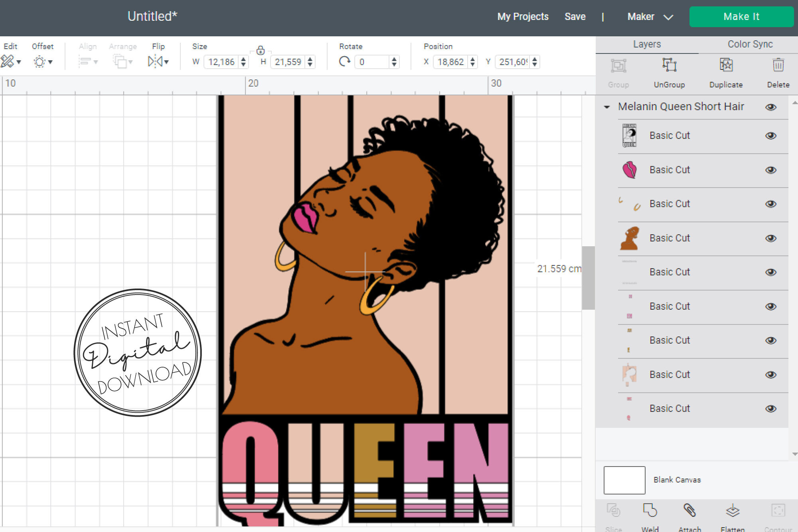The height and width of the screenshot is (532, 798).
Task: Select the black outline layer thumbnail
Action: 630,136
